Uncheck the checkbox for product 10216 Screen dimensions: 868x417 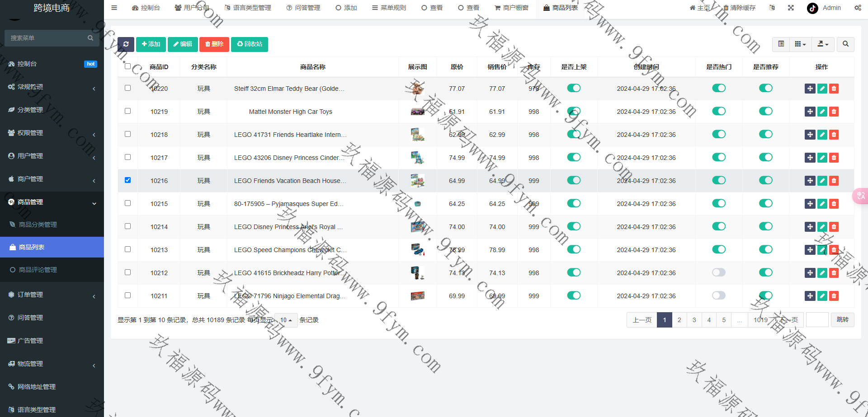(x=127, y=180)
